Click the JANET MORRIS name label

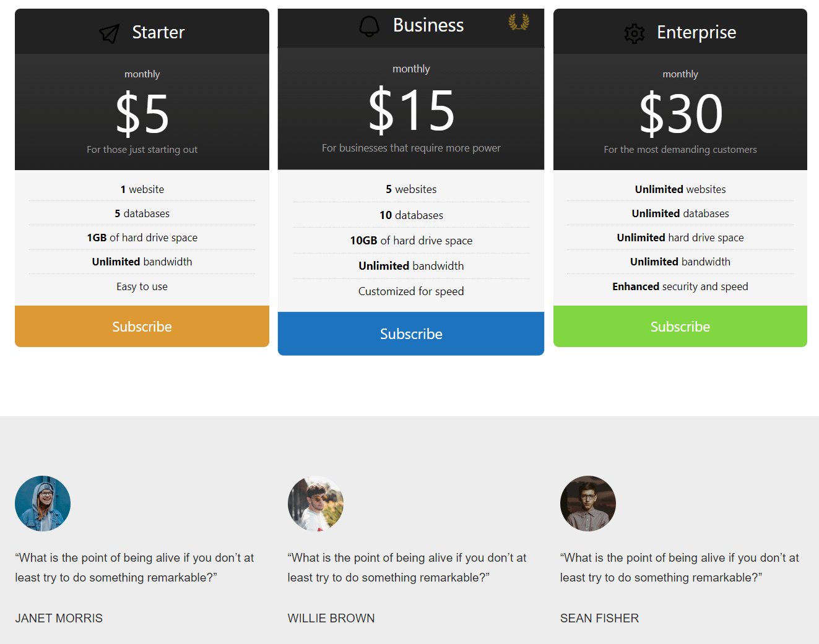(59, 617)
